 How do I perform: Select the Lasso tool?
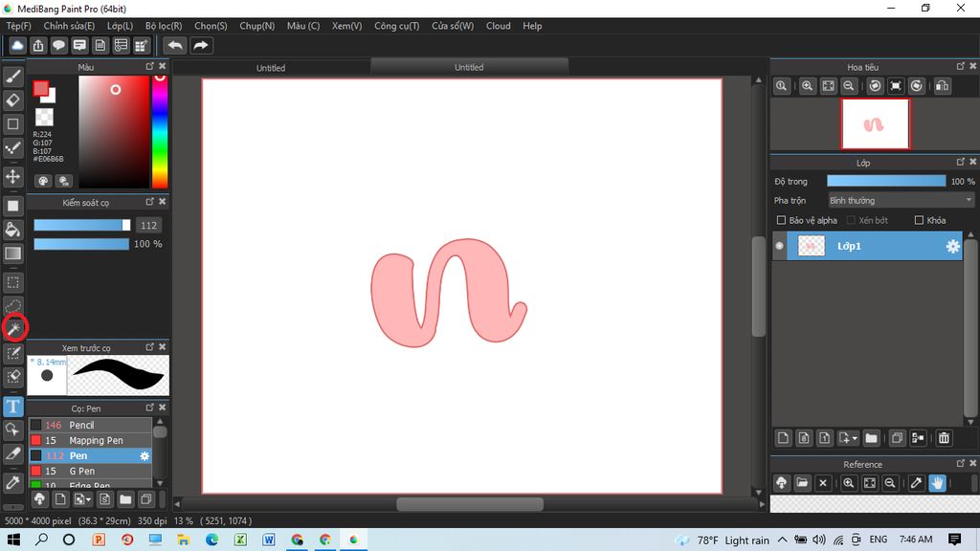pyautogui.click(x=13, y=305)
